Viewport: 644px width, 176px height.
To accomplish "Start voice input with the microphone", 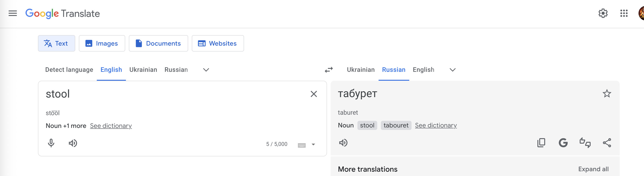I will (x=51, y=143).
